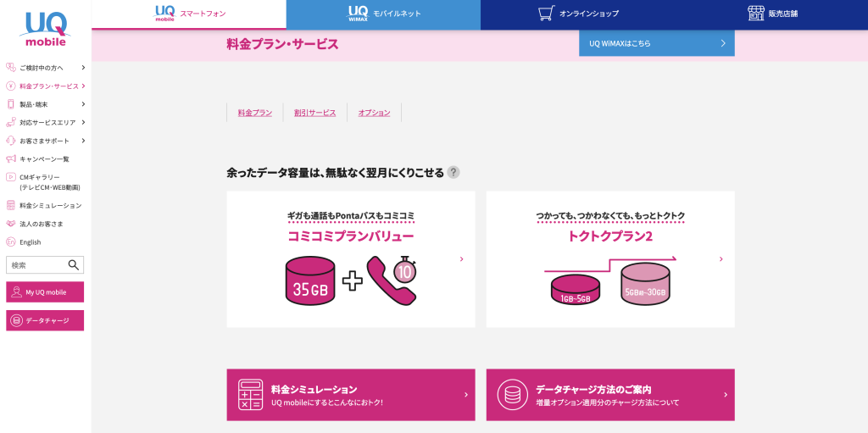Click the yen icon beside 料金プラン・サービス
The image size is (868, 433).
point(10,86)
